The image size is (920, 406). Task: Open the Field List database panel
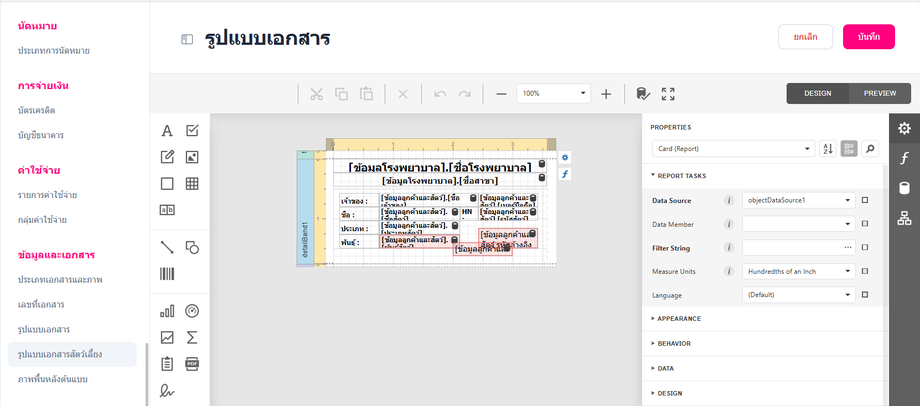click(905, 189)
